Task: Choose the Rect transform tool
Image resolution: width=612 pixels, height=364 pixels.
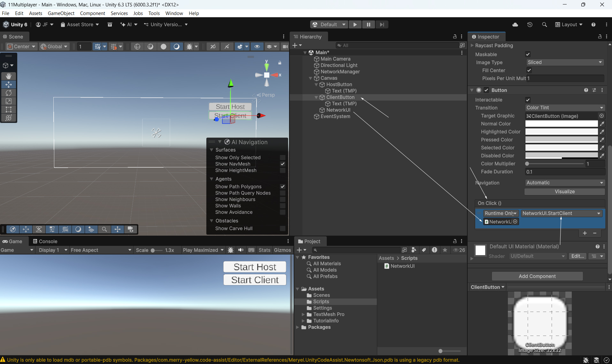Action: 9,110
